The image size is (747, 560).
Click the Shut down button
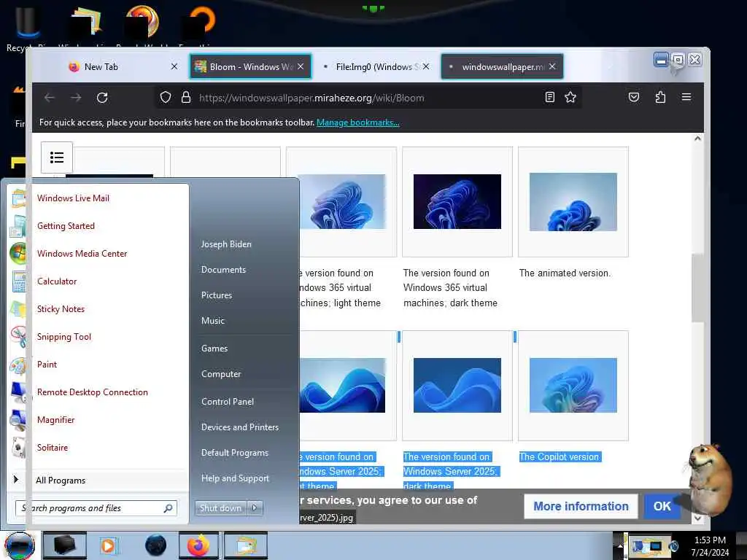pos(220,508)
